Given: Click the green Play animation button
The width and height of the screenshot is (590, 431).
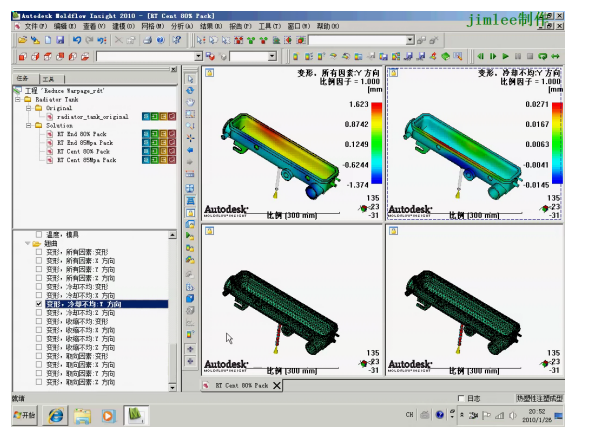Looking at the screenshot, I should click(x=505, y=56).
